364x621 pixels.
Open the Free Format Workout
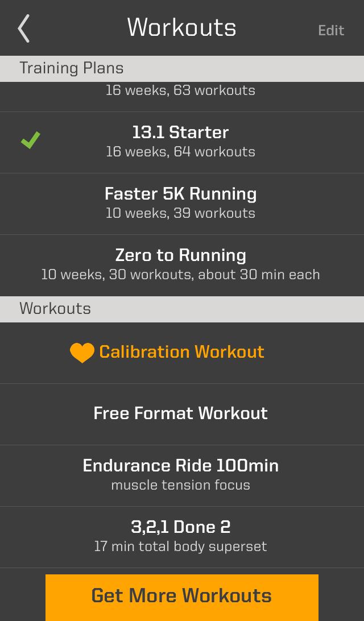pos(181,413)
